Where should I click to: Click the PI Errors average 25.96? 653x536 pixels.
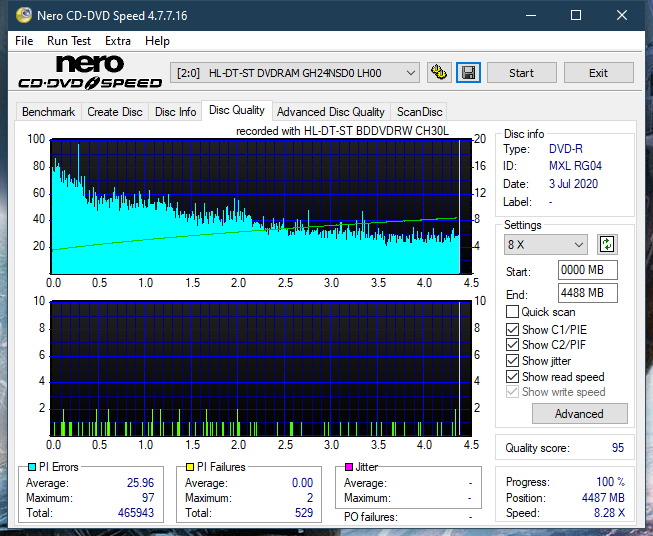140,482
